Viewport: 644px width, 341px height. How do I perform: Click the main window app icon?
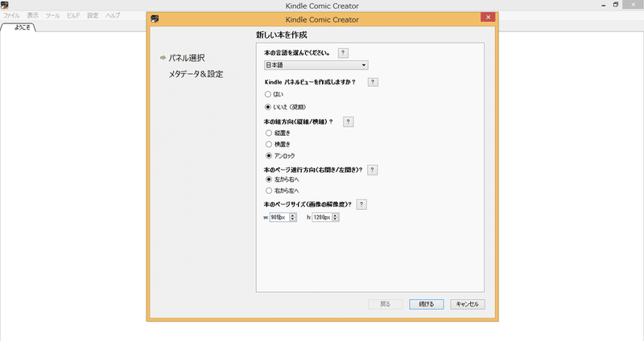5,5
